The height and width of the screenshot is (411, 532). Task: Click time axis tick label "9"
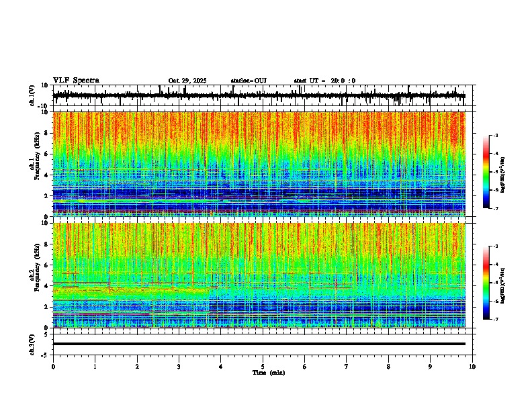click(430, 367)
